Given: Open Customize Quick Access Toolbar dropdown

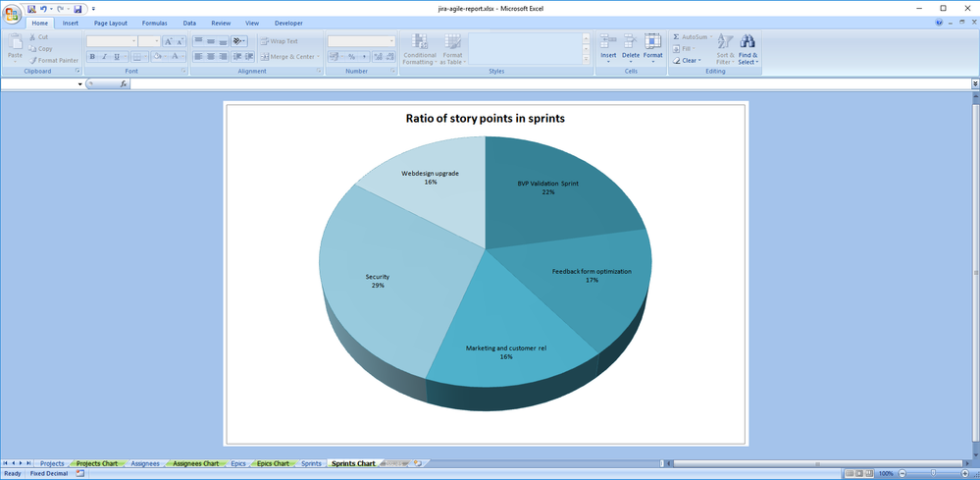Looking at the screenshot, I should click(93, 9).
